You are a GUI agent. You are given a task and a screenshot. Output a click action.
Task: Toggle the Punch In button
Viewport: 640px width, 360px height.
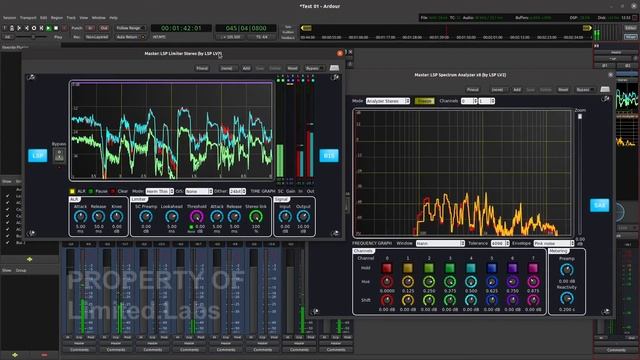(91, 28)
